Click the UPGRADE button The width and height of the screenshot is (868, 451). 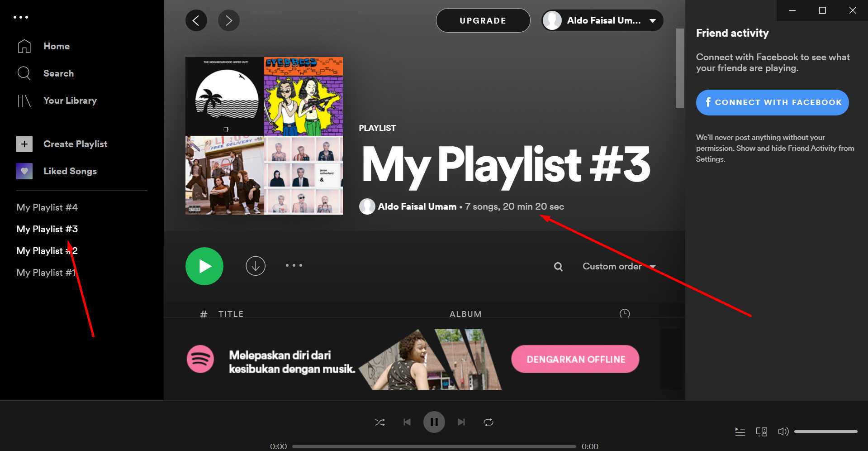pos(483,20)
